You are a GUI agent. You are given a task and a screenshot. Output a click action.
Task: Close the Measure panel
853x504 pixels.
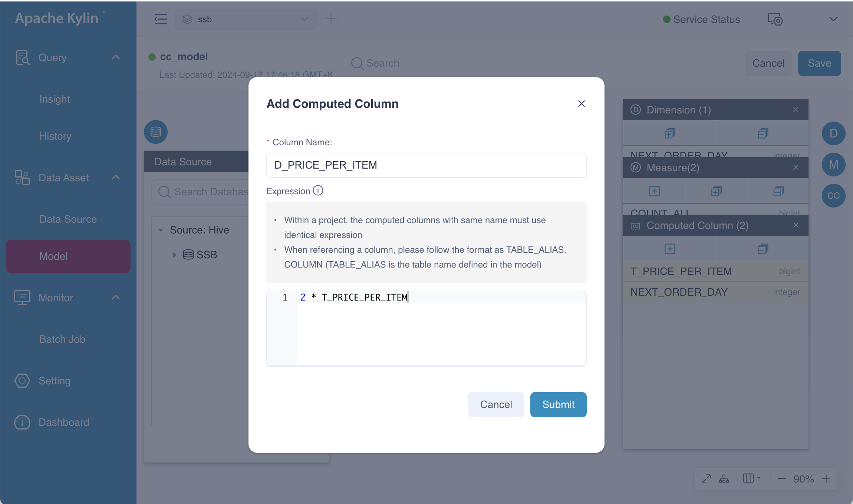coord(796,168)
